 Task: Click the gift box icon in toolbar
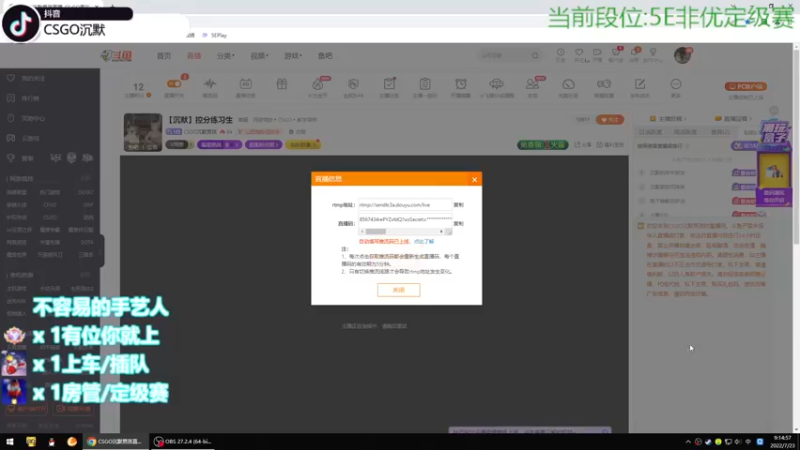pos(282,84)
